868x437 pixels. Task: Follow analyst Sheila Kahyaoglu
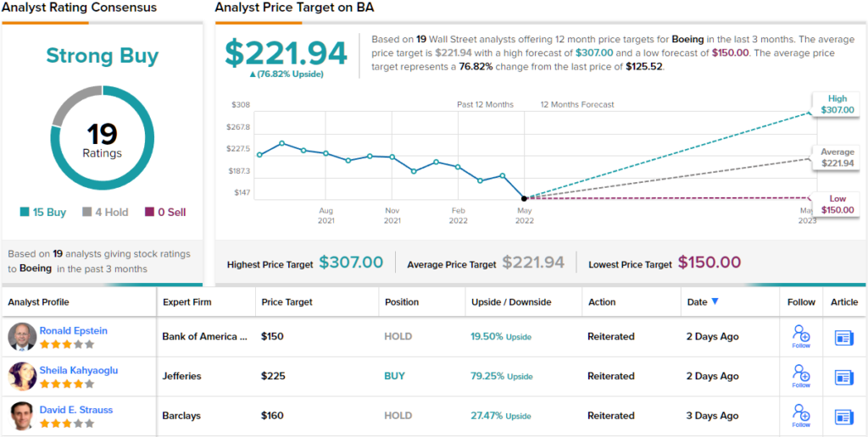click(800, 375)
